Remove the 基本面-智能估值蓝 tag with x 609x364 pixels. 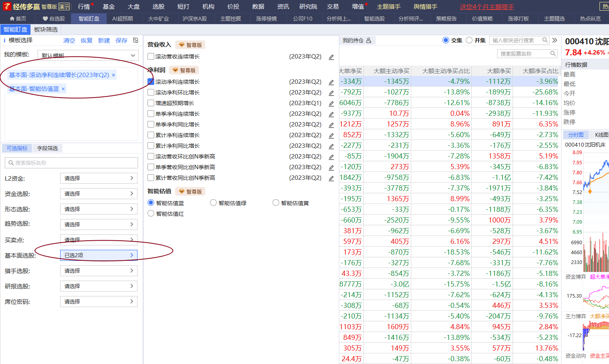[x=63, y=89]
